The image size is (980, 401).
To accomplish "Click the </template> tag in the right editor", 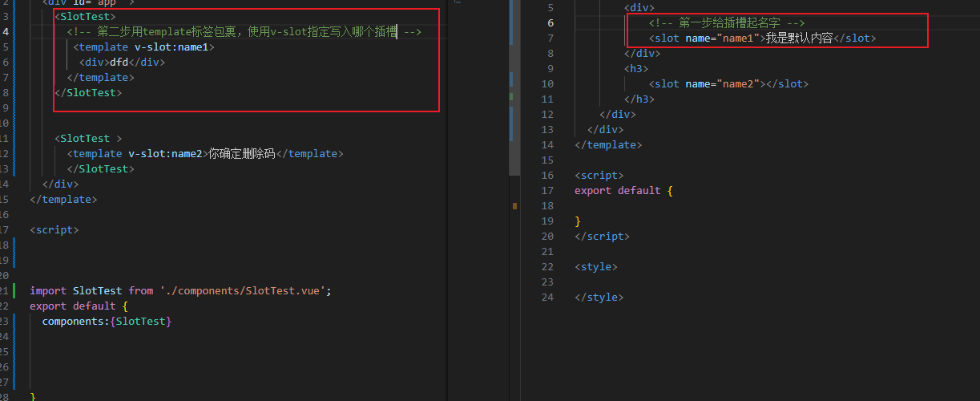I will pos(608,144).
